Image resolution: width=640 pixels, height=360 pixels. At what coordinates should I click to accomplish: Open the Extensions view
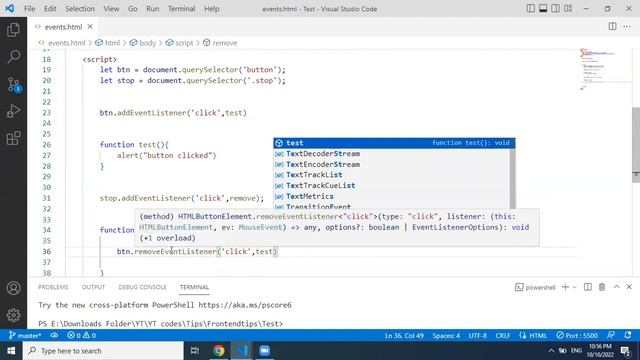point(13,138)
